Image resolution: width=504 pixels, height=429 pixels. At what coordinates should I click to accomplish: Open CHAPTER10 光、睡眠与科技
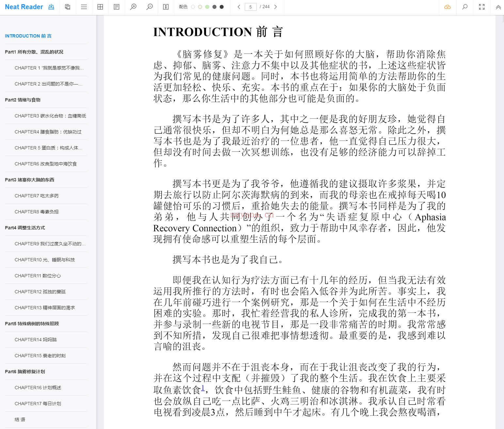pyautogui.click(x=45, y=260)
